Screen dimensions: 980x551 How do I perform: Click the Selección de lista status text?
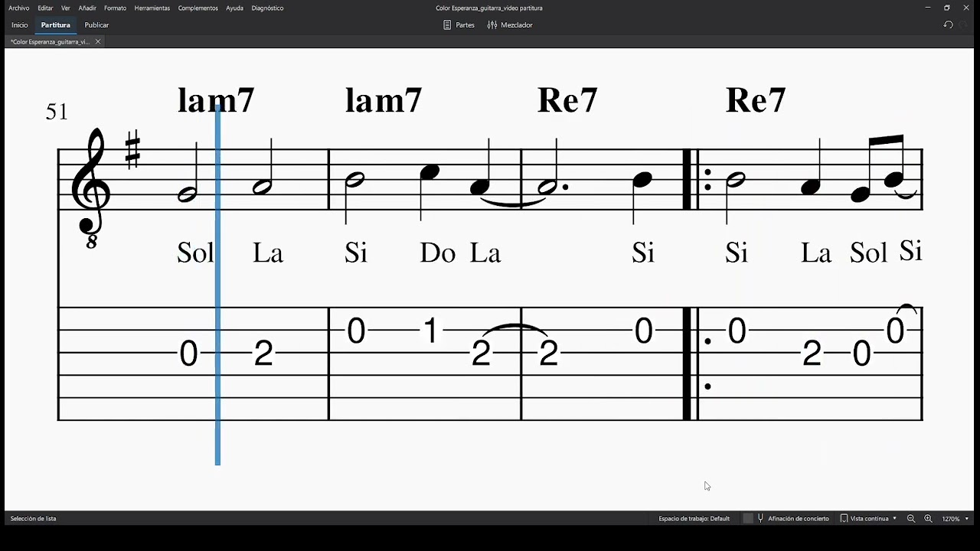(33, 518)
